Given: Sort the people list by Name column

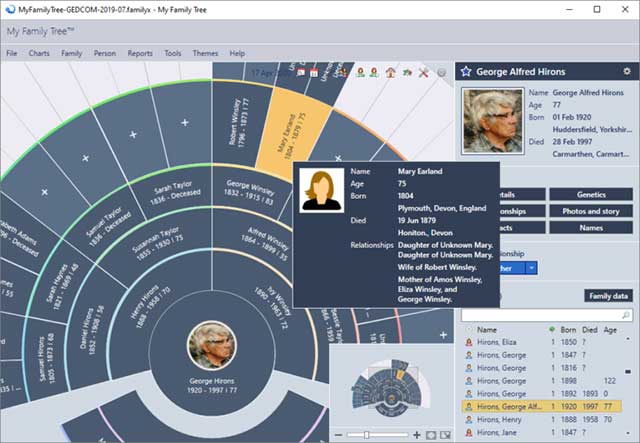Looking at the screenshot, I should click(x=488, y=329).
